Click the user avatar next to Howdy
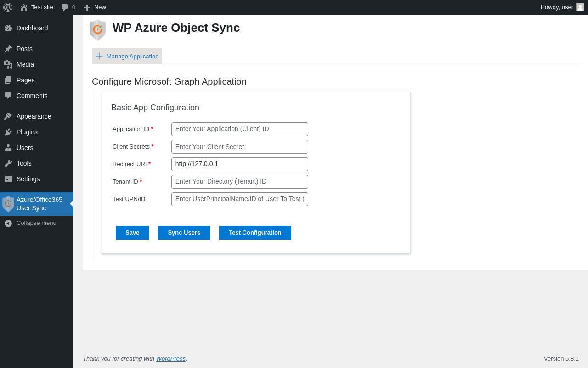The image size is (588, 368). (580, 7)
